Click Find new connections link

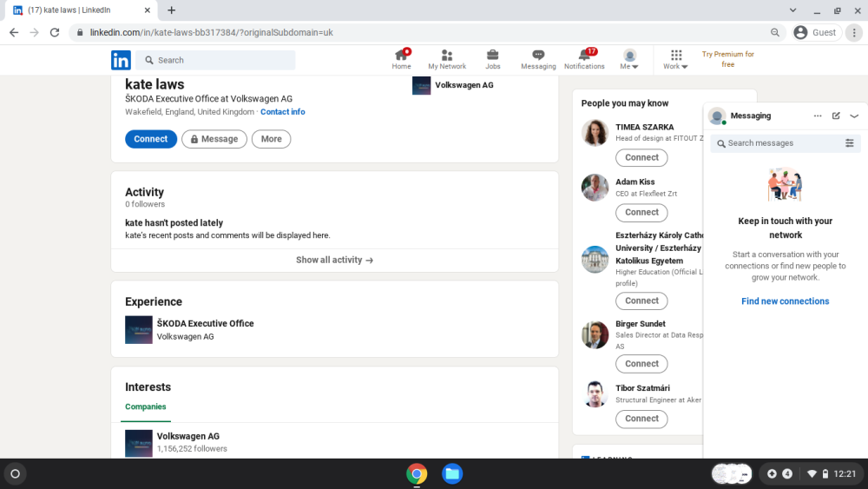pyautogui.click(x=785, y=301)
